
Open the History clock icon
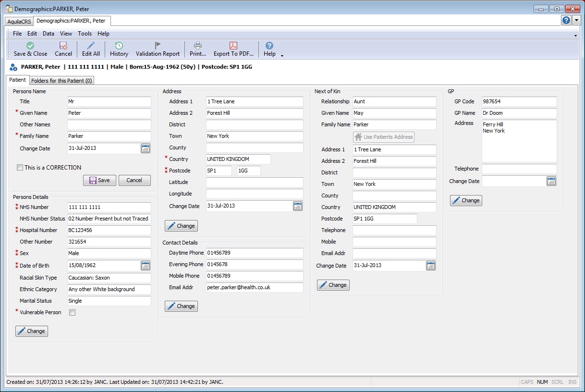click(x=119, y=46)
